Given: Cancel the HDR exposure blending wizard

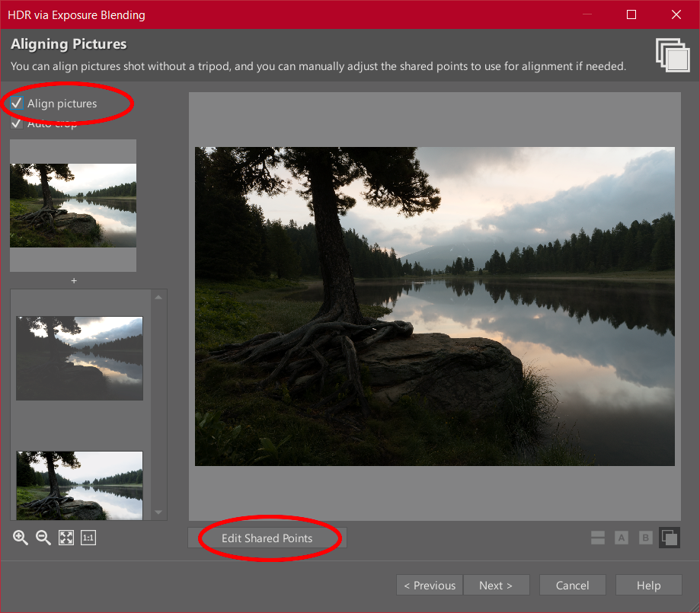Looking at the screenshot, I should [572, 586].
